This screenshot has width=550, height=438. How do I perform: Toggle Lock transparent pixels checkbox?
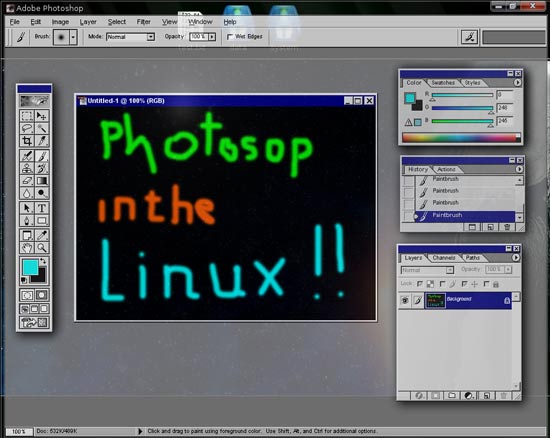click(x=420, y=284)
